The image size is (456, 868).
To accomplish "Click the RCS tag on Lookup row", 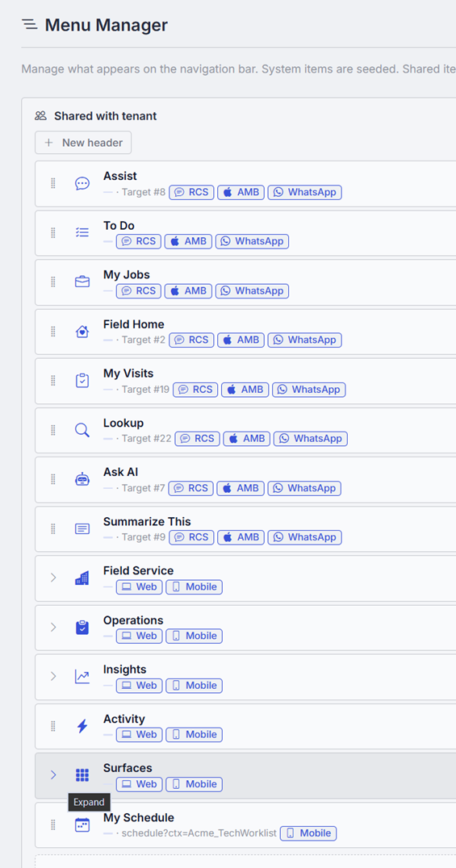I will coord(198,439).
